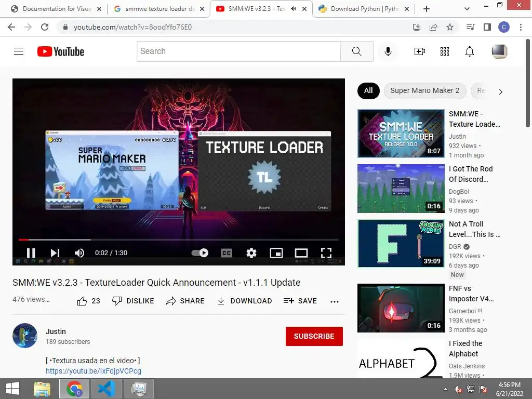Subscribe to Justin's channel
Image resolution: width=532 pixels, height=399 pixels.
[x=314, y=336]
